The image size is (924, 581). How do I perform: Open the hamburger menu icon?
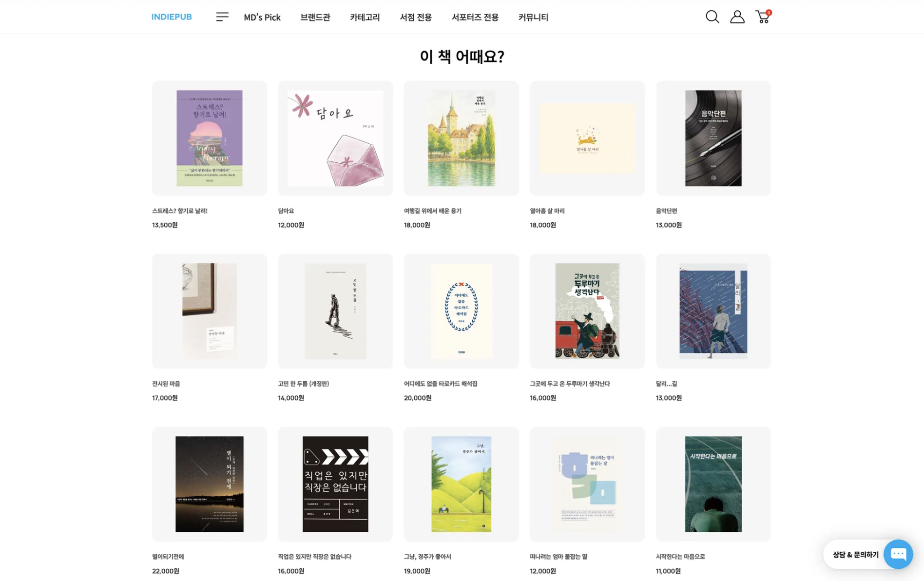tap(222, 17)
